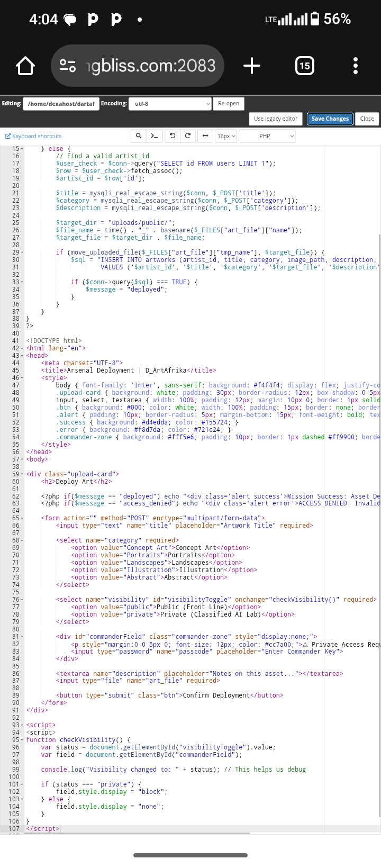Save Changes to the file
The width and height of the screenshot is (381, 868).
pos(330,119)
